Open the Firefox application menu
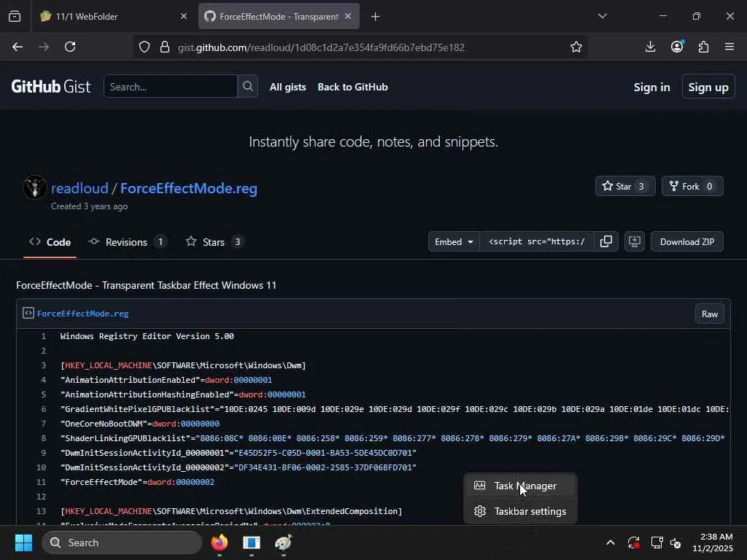Image resolution: width=747 pixels, height=560 pixels. tap(729, 47)
